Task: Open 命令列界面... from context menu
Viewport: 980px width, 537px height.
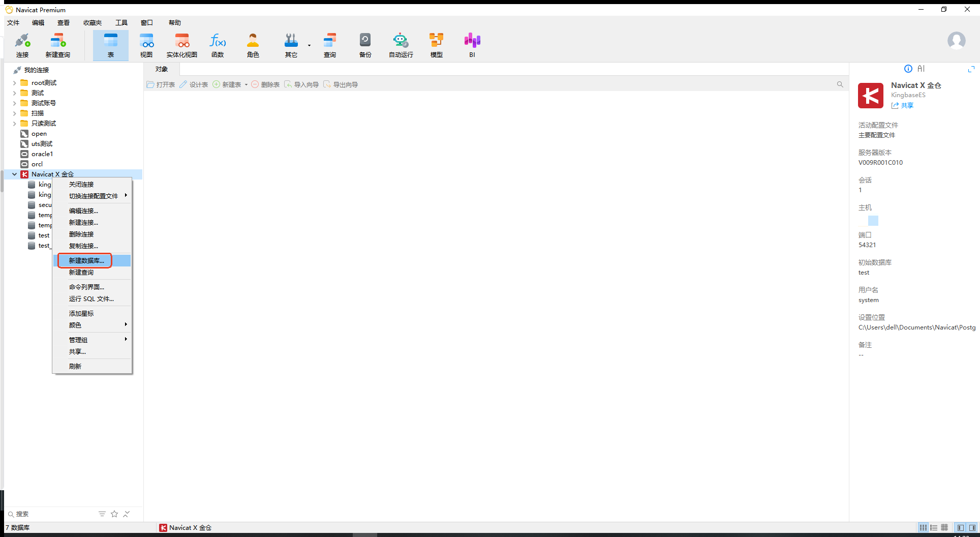Action: pos(92,287)
